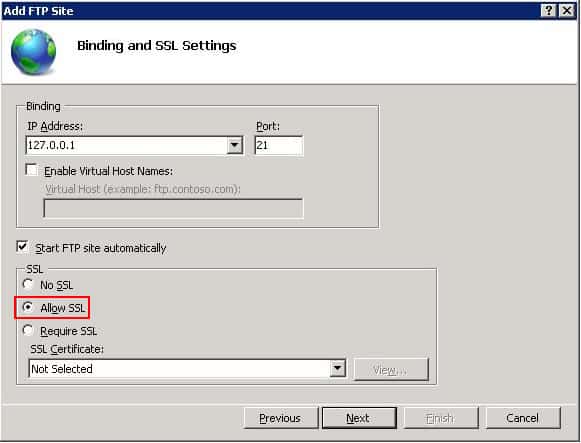581x443 pixels.
Task: Click the globe icon in the header
Action: (33, 52)
